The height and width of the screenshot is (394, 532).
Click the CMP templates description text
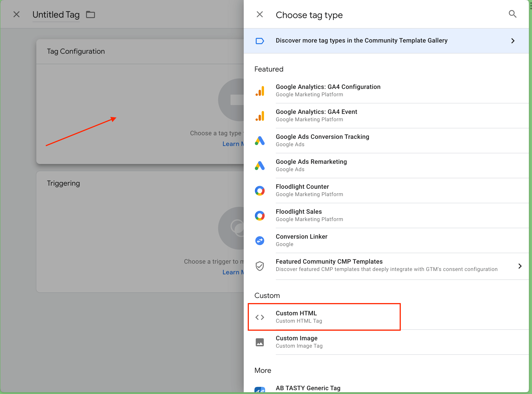[387, 269]
